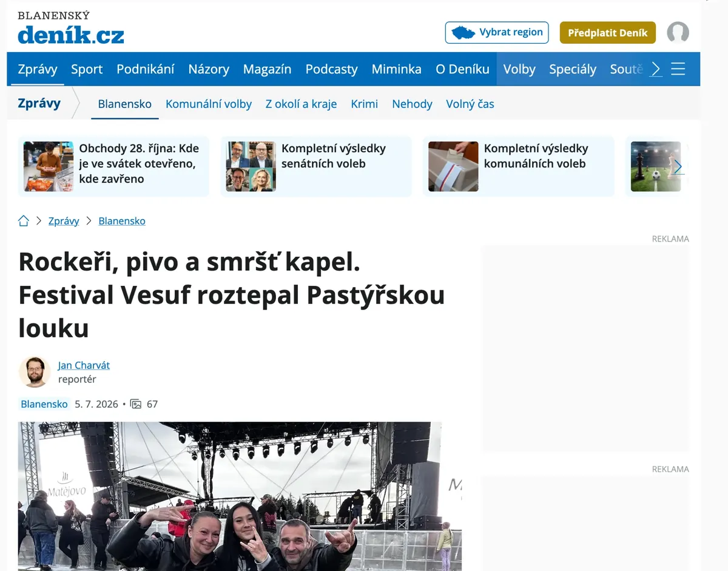Open Kompletní výsledky komunálních voleb card
Screen dimensions: 728x571
[518, 166]
